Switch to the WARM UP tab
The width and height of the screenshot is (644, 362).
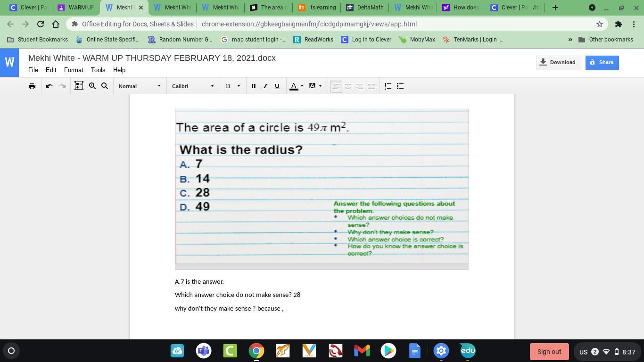[75, 8]
